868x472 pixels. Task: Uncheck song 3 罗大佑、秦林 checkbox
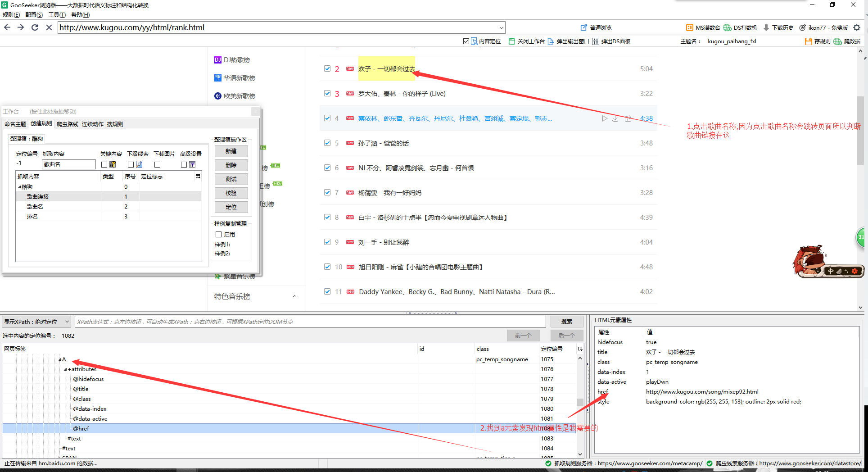(x=327, y=93)
